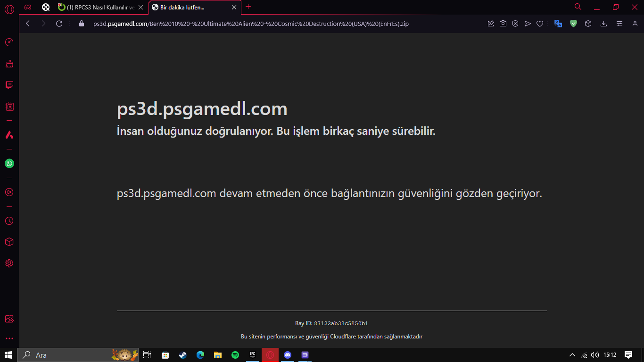Close the RPCS3 Nasıl Kullanılır tab
Viewport: 644px width, 362px height.
140,7
